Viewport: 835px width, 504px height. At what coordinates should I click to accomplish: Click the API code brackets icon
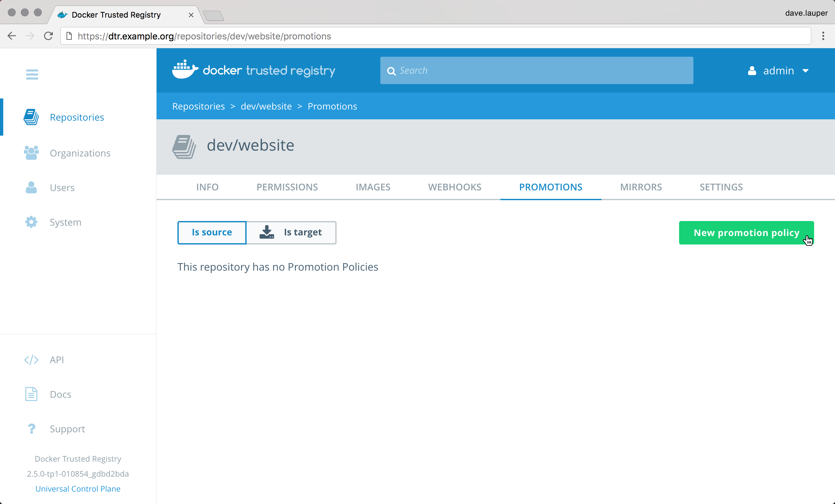coord(31,360)
